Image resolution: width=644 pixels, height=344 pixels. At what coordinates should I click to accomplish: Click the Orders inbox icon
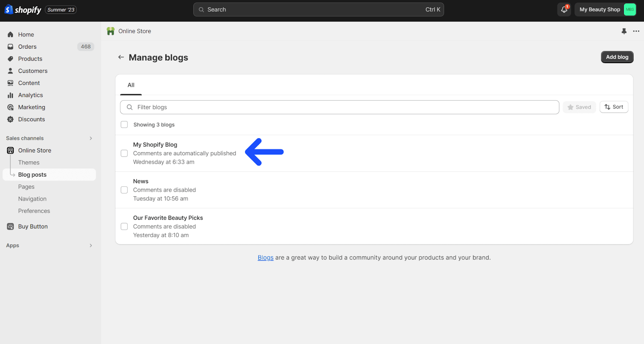tap(10, 47)
